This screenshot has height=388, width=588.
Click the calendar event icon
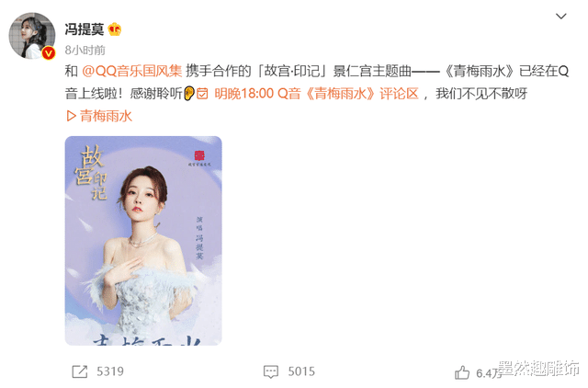[x=202, y=94]
